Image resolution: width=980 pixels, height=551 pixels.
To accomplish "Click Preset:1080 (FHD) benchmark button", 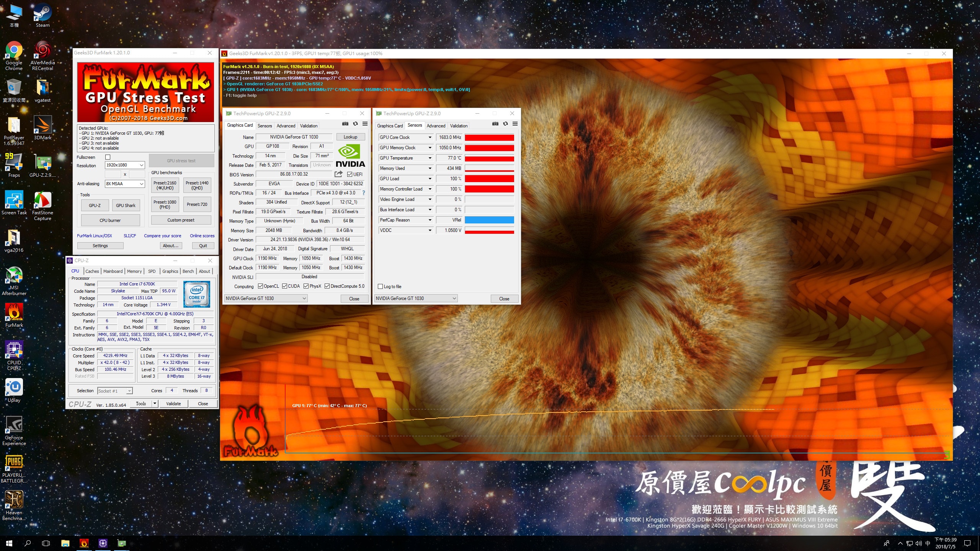I will (x=165, y=205).
